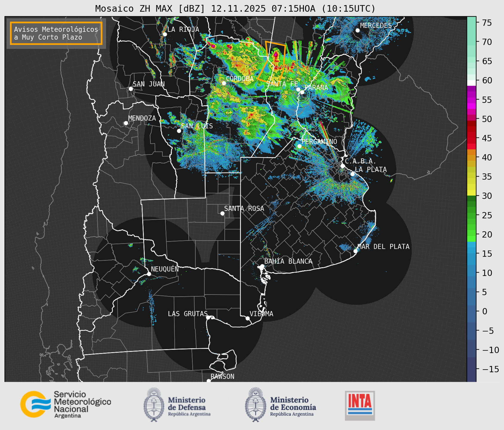Image resolution: width=504 pixels, height=430 pixels.
Task: Click the 0 value on color scale
Action: [x=485, y=311]
